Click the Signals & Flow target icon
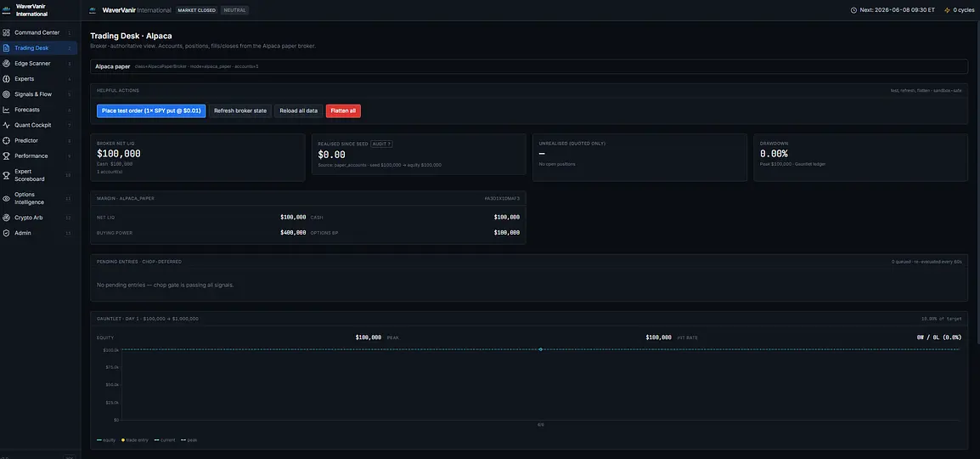The width and height of the screenshot is (980, 459). (x=6, y=94)
